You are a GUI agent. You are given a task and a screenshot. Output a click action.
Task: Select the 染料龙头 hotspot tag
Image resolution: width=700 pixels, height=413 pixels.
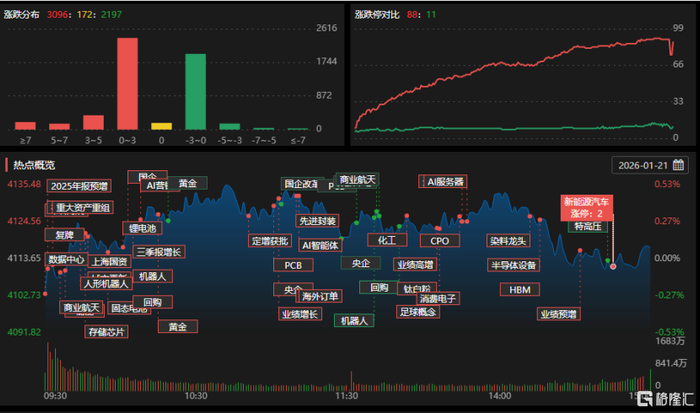pos(508,241)
